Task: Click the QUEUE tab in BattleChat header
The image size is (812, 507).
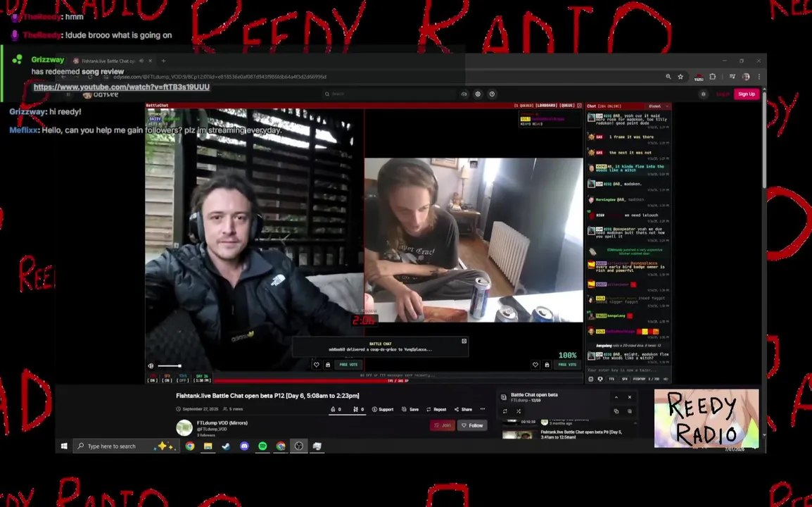Action: tap(567, 105)
